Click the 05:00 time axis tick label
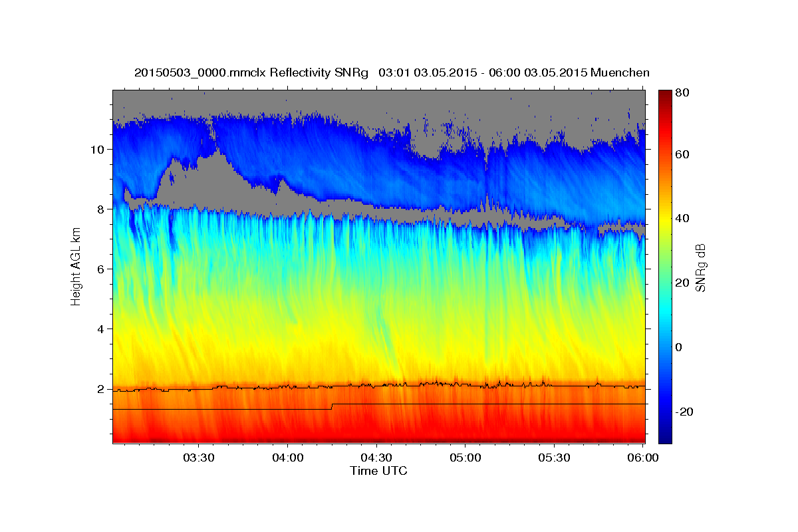This screenshot has height=532, width=798. point(465,458)
